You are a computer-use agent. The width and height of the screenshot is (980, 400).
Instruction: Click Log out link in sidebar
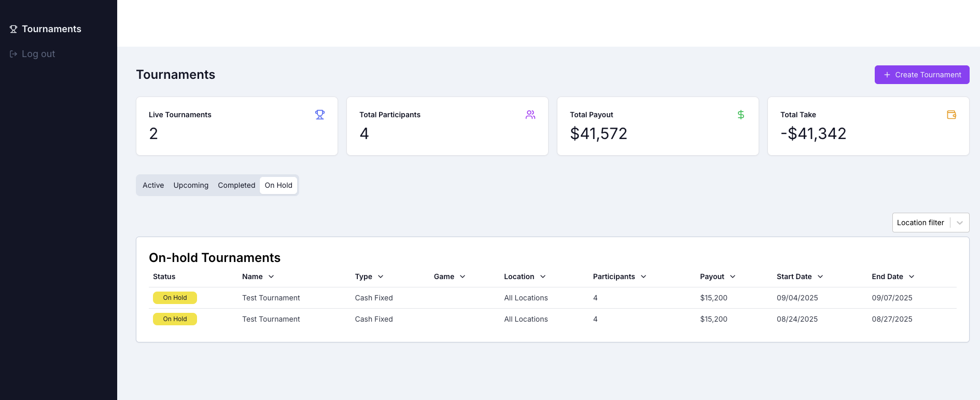[38, 54]
